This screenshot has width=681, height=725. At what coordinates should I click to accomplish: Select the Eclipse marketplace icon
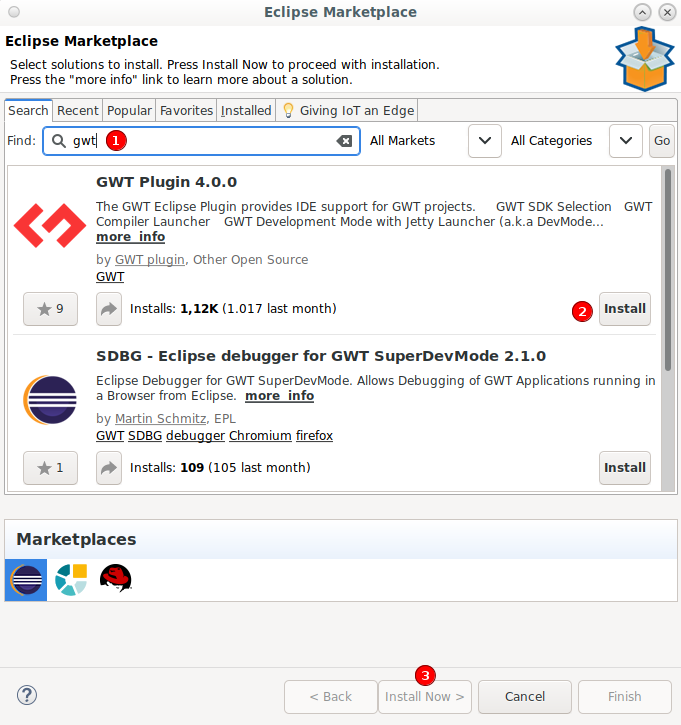26,580
